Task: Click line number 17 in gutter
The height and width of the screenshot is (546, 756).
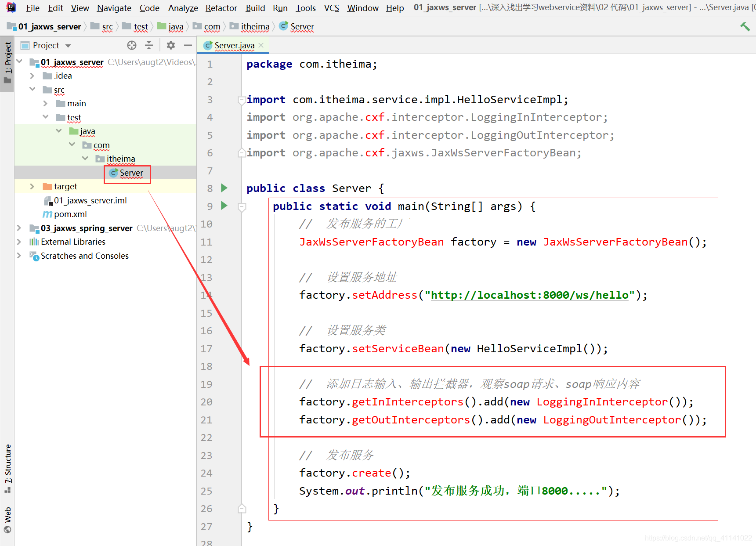Action: [x=206, y=349]
